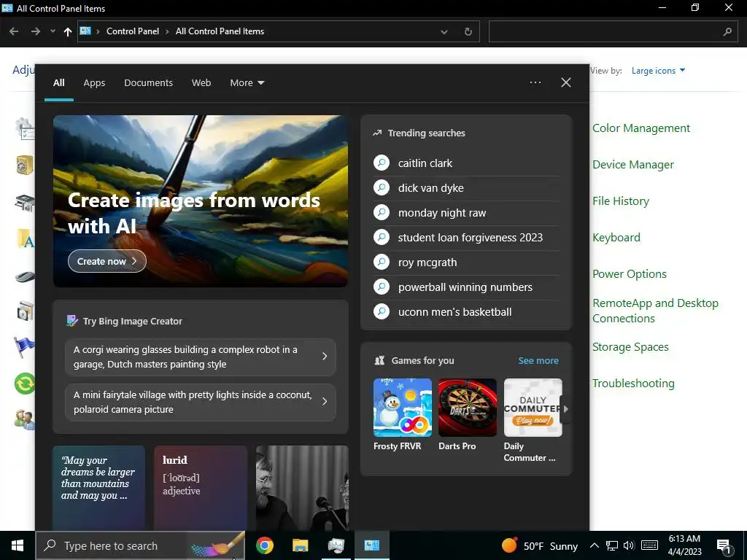The image size is (747, 560).
Task: Search powerball winning numbers
Action: coord(466,287)
